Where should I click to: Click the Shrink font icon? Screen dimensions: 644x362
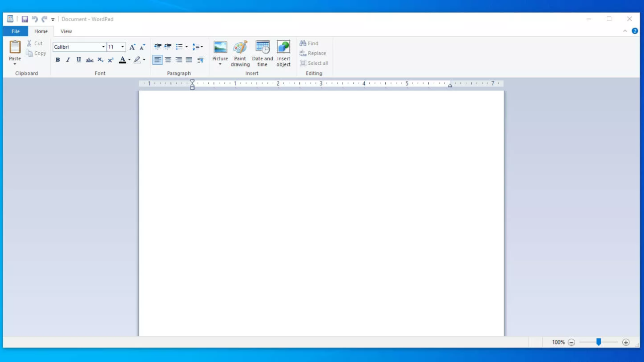pos(142,47)
